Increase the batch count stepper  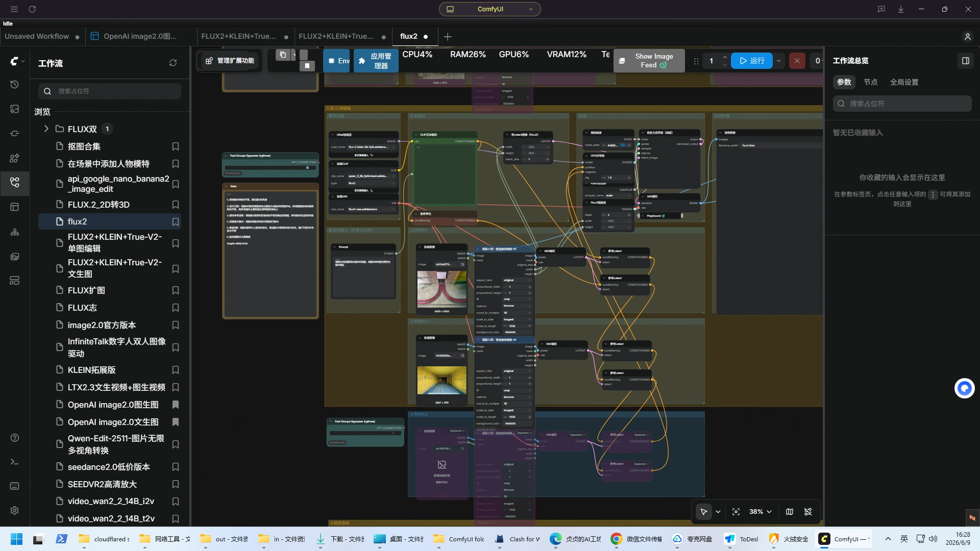tap(724, 57)
